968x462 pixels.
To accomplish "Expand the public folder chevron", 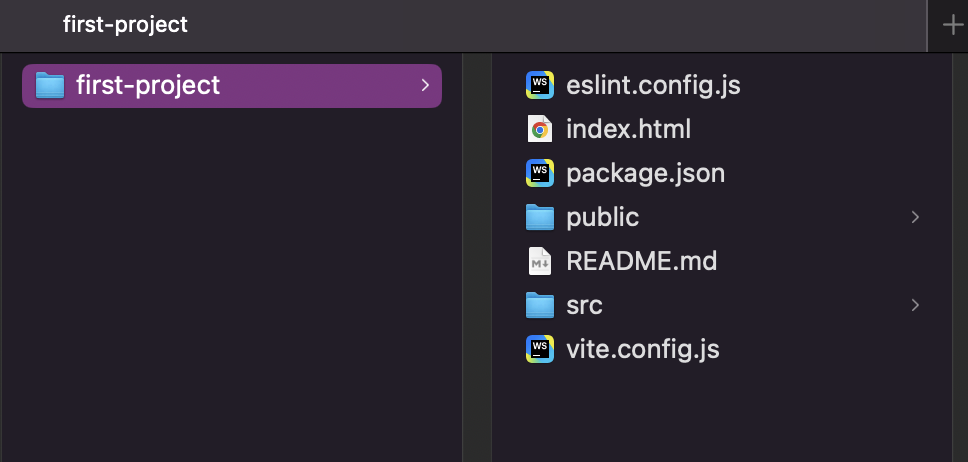I will 916,217.
